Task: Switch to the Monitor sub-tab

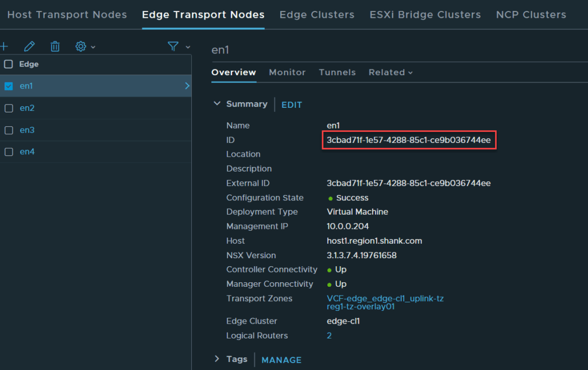Action: point(287,72)
